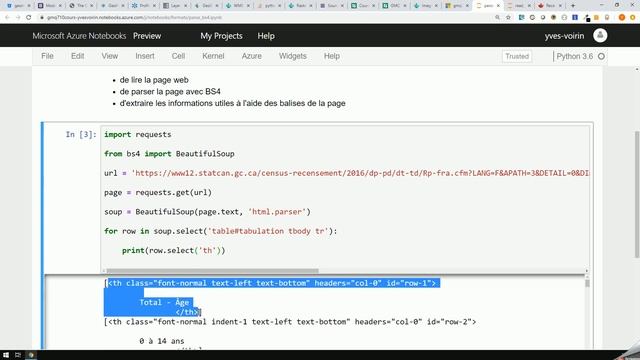This screenshot has height=360, width=640.
Task: Click the BeautifulSoup html.parser line
Action: click(x=207, y=212)
